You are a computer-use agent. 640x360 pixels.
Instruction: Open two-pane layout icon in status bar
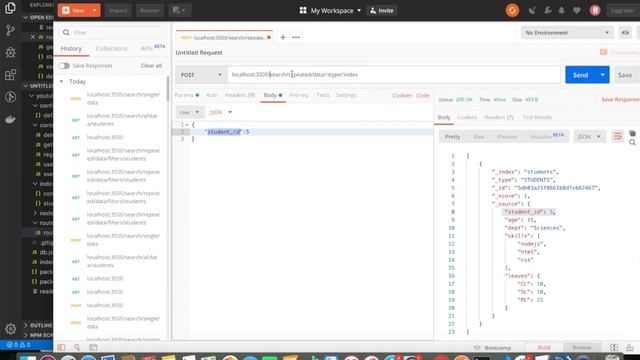pyautogui.click(x=614, y=347)
